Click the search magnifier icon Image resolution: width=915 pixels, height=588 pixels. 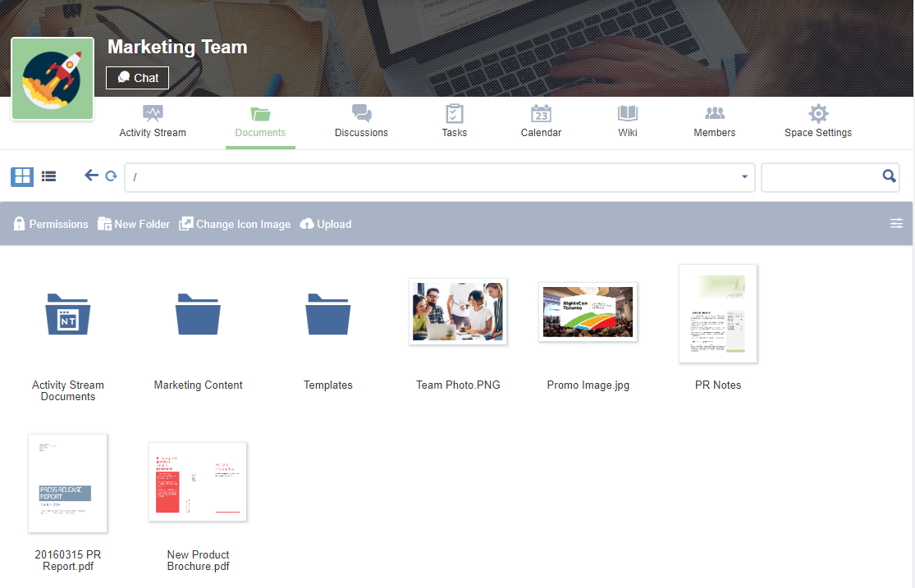click(x=889, y=176)
